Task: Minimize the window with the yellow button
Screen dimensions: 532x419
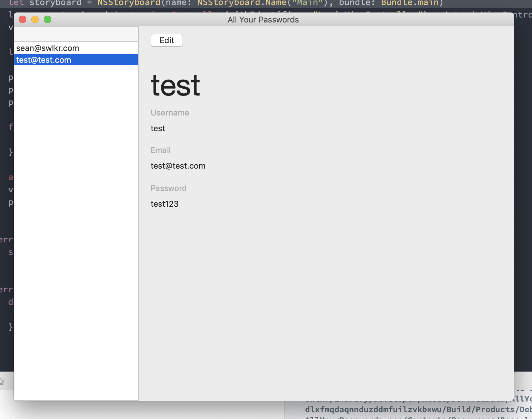Action: (35, 19)
